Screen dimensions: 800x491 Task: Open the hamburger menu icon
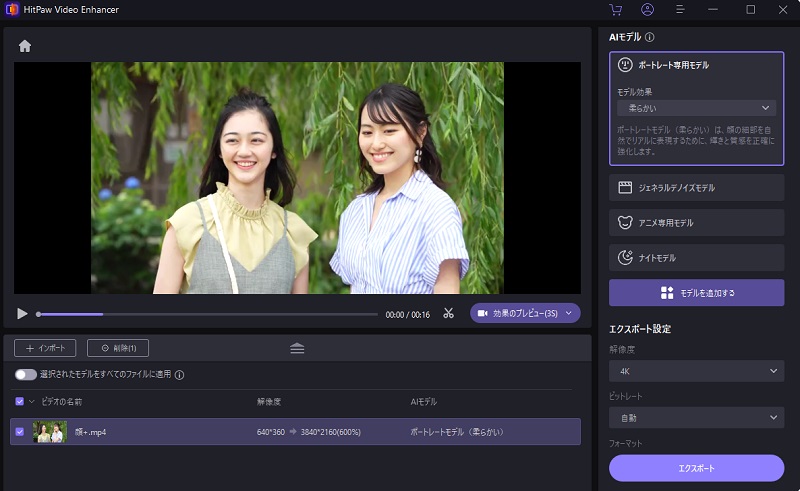pos(680,10)
